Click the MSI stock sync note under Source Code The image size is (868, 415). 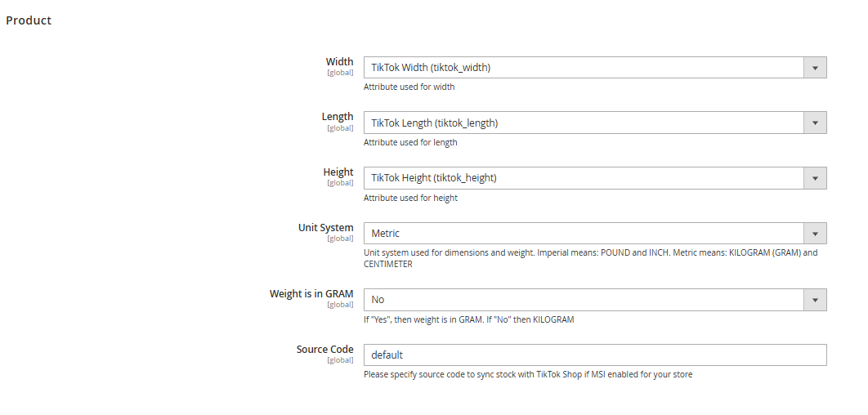(528, 375)
